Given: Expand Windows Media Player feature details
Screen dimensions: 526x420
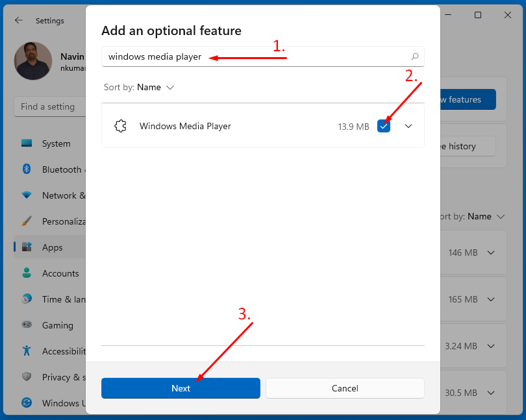Looking at the screenshot, I should 408,126.
